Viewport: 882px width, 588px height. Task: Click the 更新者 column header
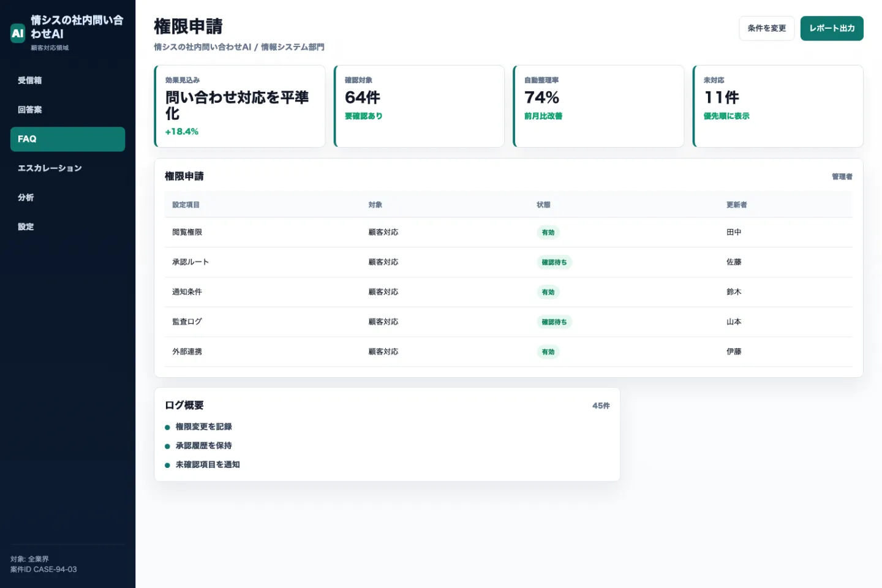737,205
